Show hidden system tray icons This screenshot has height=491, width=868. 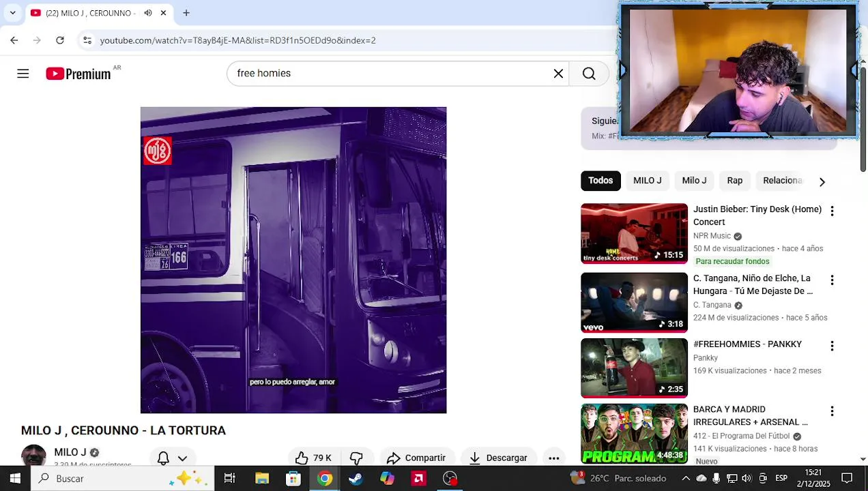coord(686,479)
